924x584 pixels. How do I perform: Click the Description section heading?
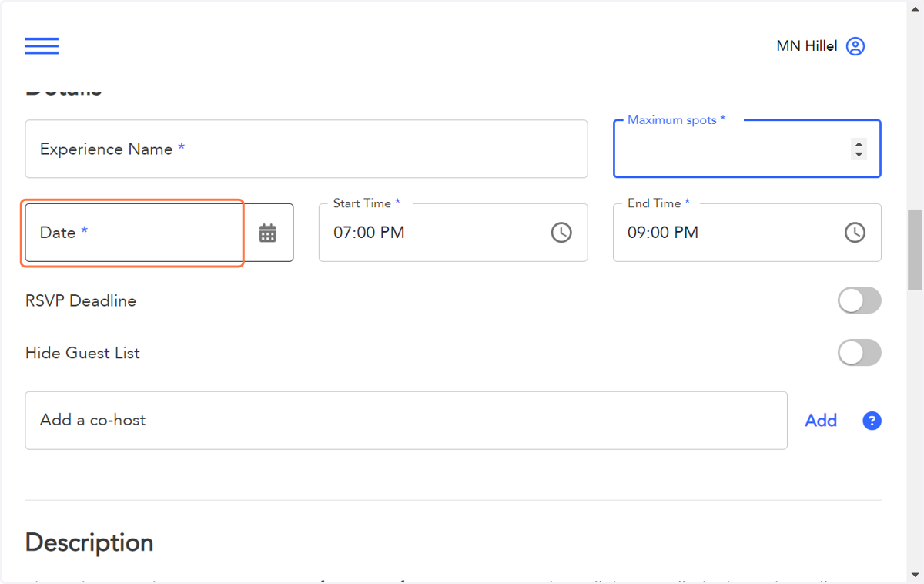coord(89,542)
